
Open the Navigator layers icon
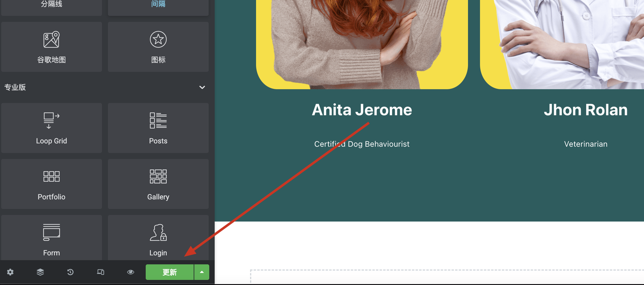[40, 272]
